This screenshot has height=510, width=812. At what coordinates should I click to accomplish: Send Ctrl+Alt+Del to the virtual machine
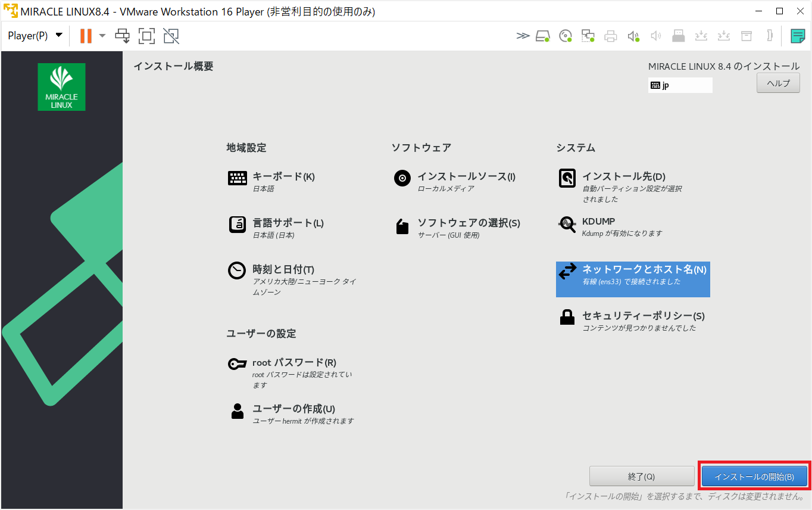coord(123,36)
